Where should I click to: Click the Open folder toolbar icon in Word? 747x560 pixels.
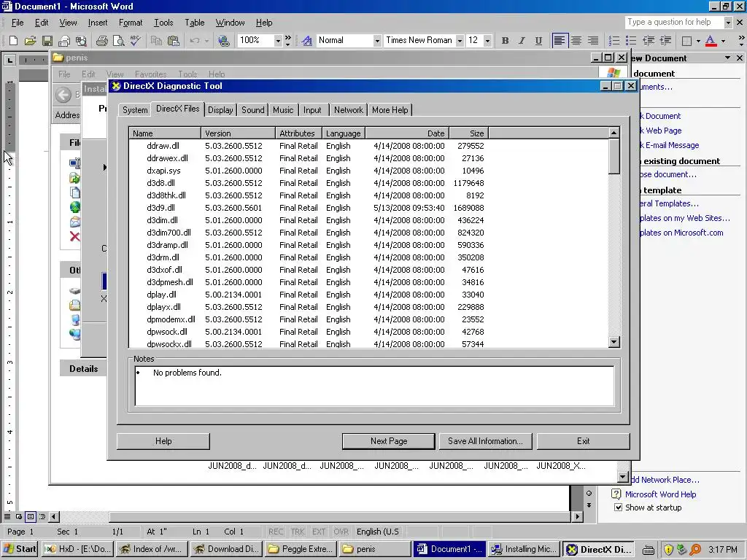[30, 41]
